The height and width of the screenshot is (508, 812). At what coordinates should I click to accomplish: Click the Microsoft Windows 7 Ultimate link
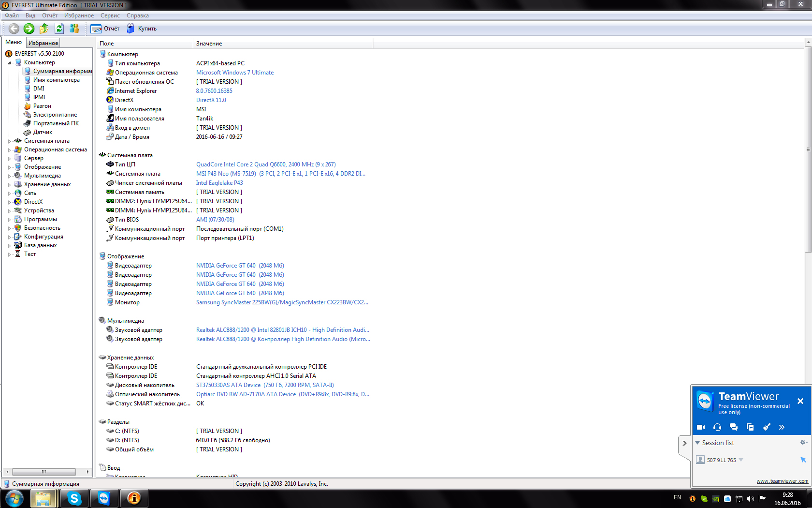[x=234, y=73]
